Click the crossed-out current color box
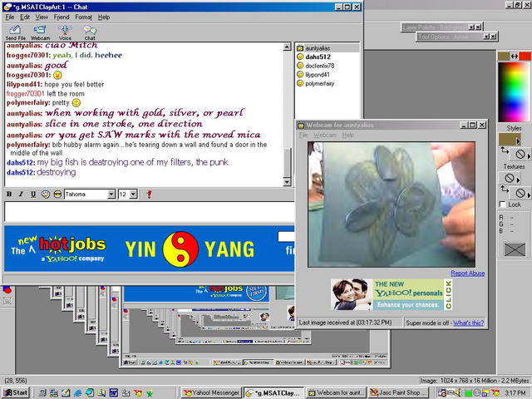The width and height of the screenshot is (532, 399). (515, 249)
